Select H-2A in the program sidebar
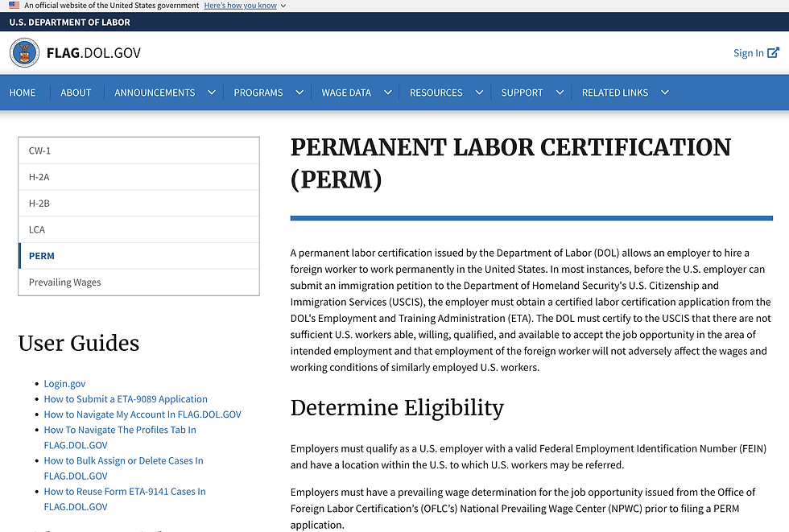Screen dimensions: 789x532 pyautogui.click(x=138, y=177)
